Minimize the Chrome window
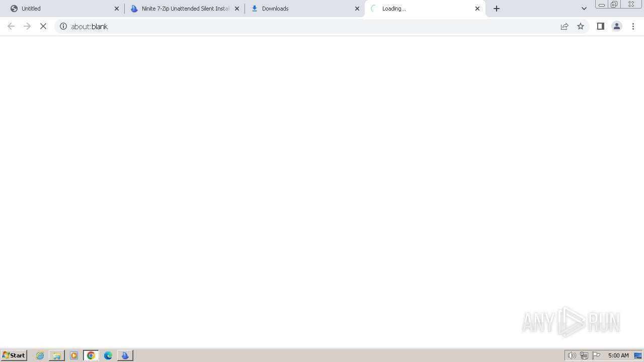 click(x=602, y=5)
